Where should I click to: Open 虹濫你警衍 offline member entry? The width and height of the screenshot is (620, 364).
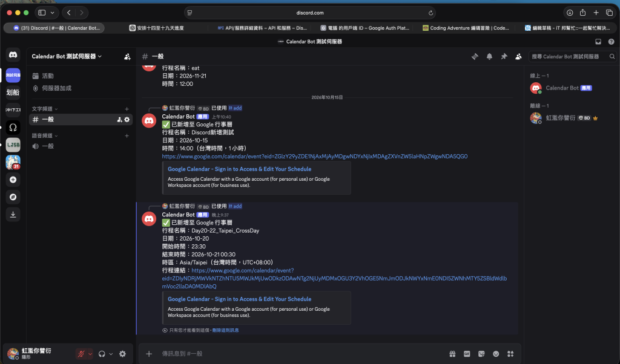tap(570, 118)
